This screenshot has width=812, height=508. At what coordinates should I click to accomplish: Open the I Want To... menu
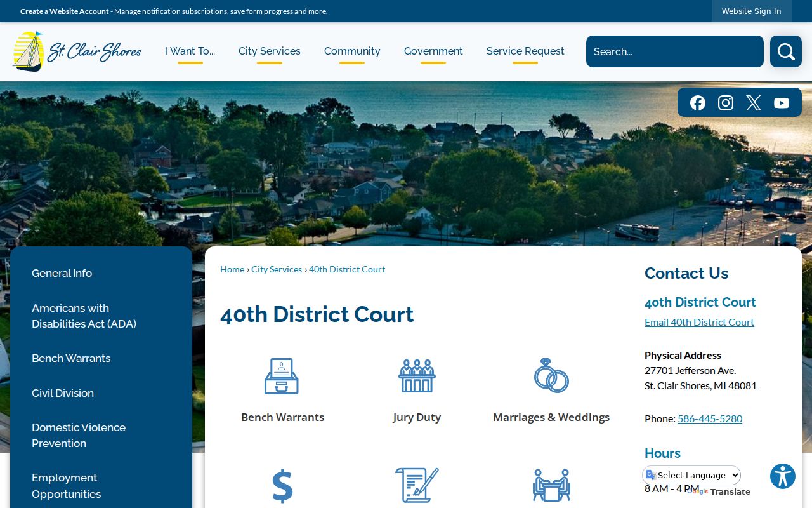[x=190, y=51]
